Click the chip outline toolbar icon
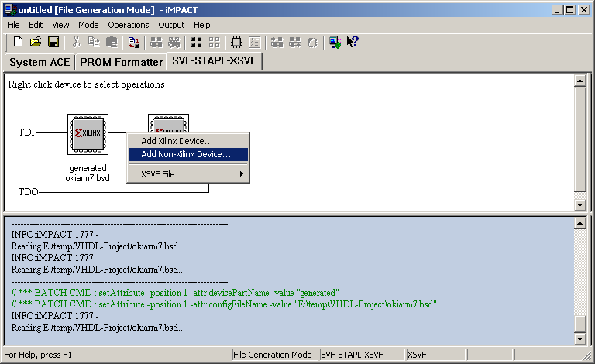Viewport: 595px width, 364px height. (x=236, y=42)
